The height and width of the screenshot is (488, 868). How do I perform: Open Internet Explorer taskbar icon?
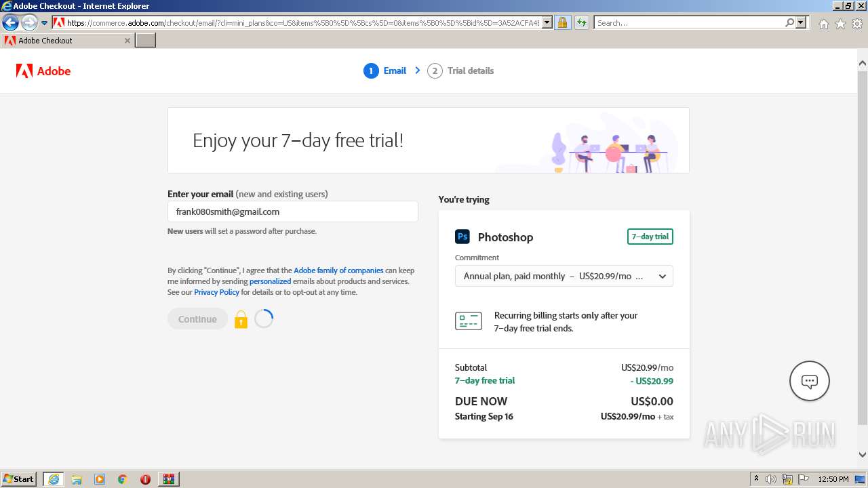click(x=54, y=479)
